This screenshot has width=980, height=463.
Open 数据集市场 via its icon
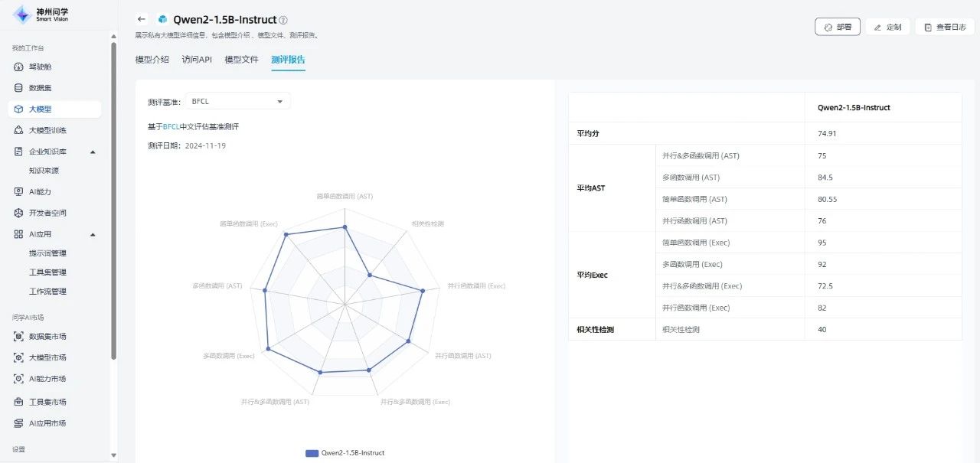point(19,336)
